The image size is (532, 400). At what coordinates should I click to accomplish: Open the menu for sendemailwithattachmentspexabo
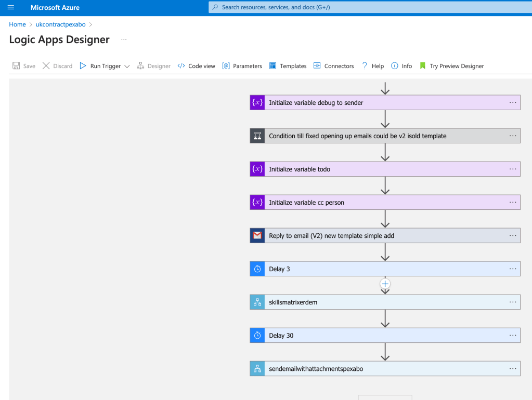(x=513, y=368)
